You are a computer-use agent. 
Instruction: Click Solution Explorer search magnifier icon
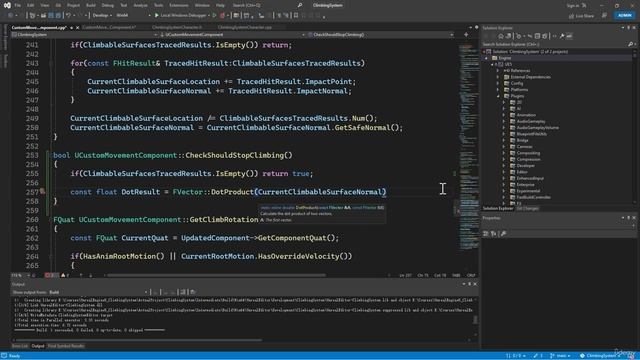(x=630, y=44)
